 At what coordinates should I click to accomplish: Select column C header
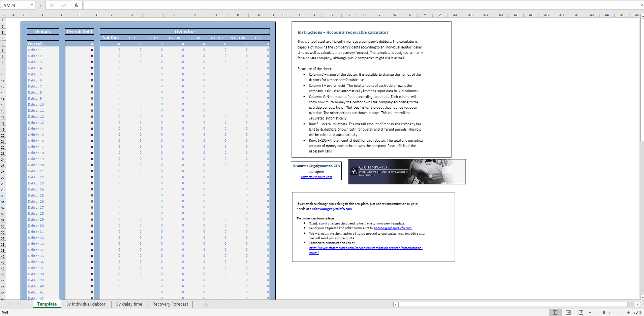pyautogui.click(x=43, y=15)
